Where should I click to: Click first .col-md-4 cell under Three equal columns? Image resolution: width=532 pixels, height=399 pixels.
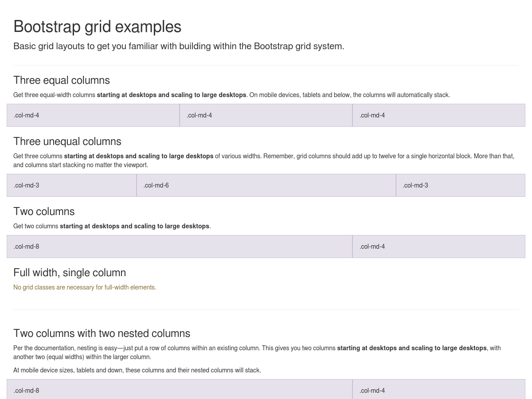(x=93, y=115)
